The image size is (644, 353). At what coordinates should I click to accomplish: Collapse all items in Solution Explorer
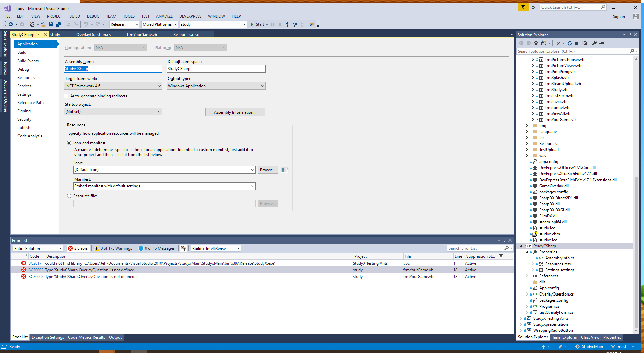coord(577,43)
